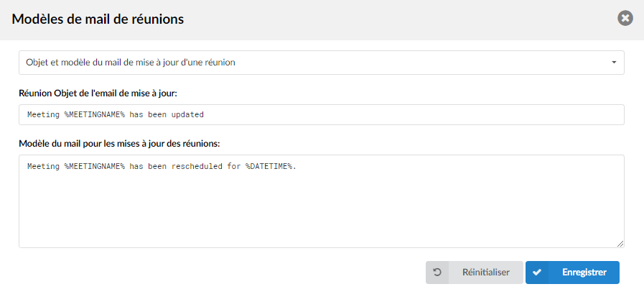This screenshot has width=644, height=302.
Task: Click the resize grip of the mail template textarea
Action: pyautogui.click(x=620, y=244)
